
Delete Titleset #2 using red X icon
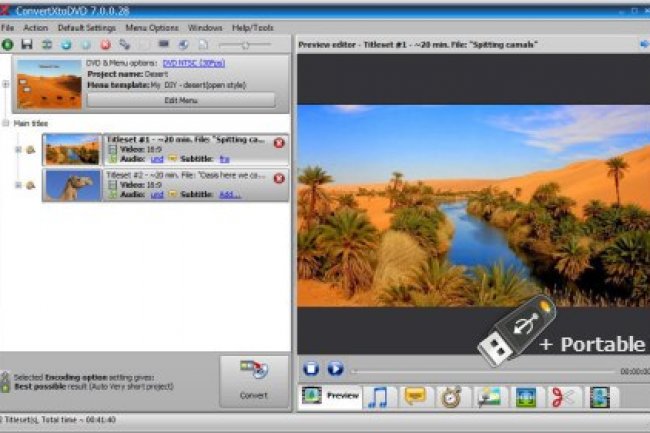(x=278, y=178)
